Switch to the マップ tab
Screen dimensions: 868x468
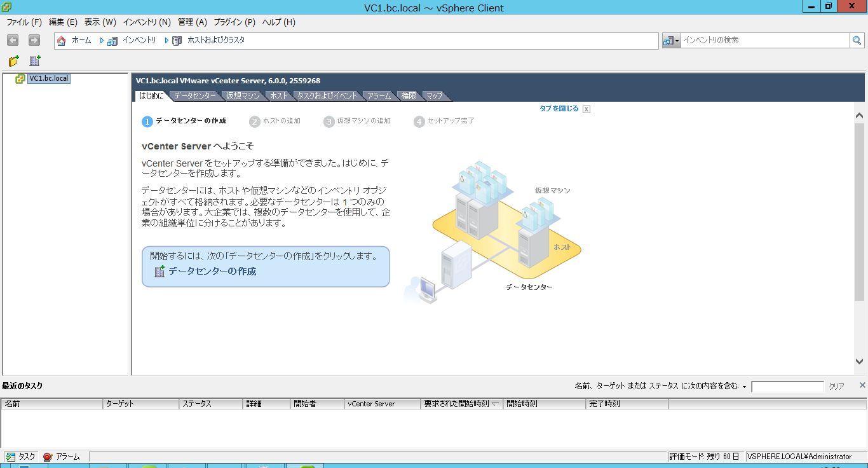[x=435, y=96]
